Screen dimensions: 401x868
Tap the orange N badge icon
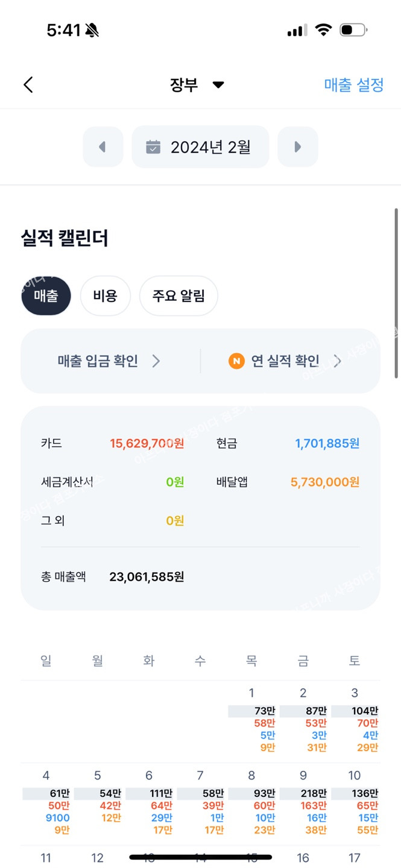(236, 361)
